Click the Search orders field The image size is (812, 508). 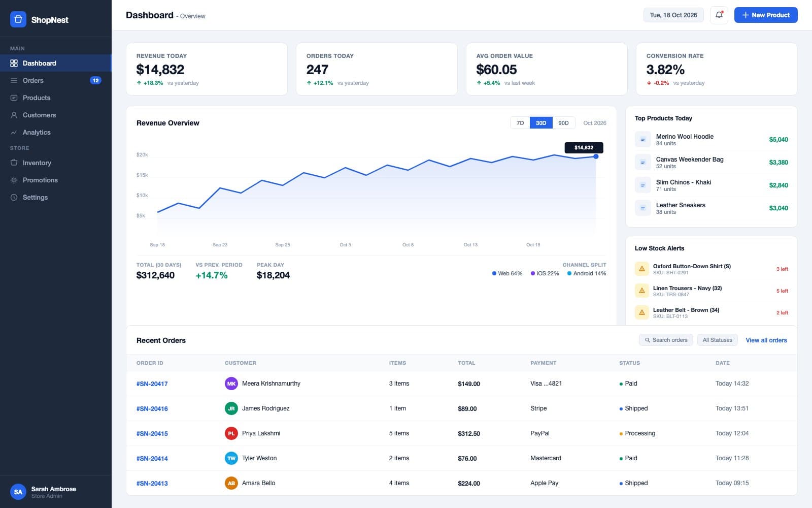[666, 340]
